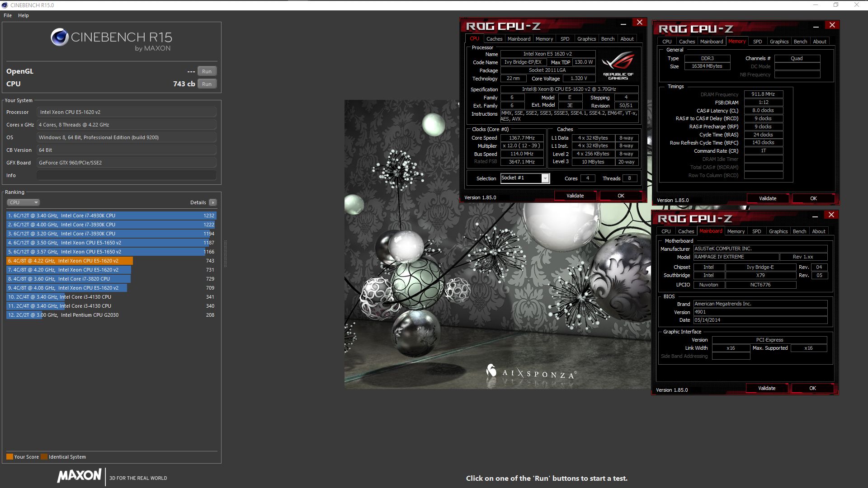This screenshot has height=488, width=868.
Task: Select ranking row 4C/8T @ 4.08 GHz Xeon
Action: click(x=111, y=288)
